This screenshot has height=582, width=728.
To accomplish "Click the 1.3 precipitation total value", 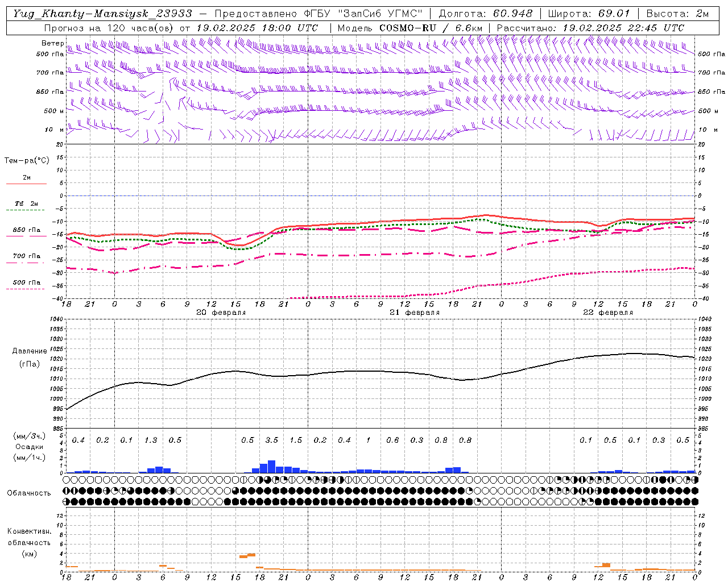I will (151, 440).
